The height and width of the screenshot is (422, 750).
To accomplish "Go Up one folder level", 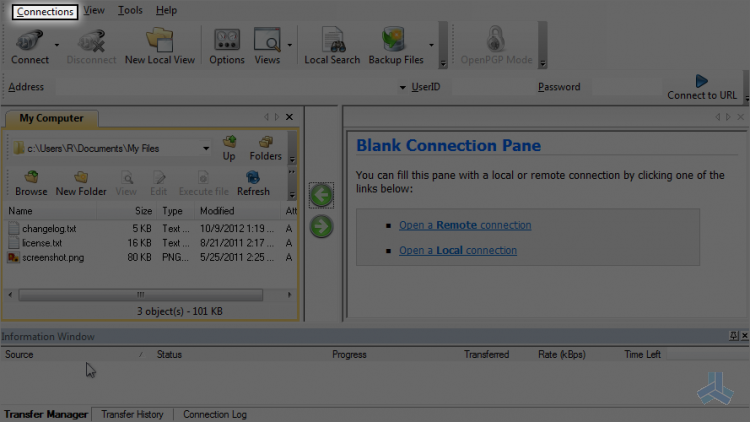I will click(x=229, y=148).
